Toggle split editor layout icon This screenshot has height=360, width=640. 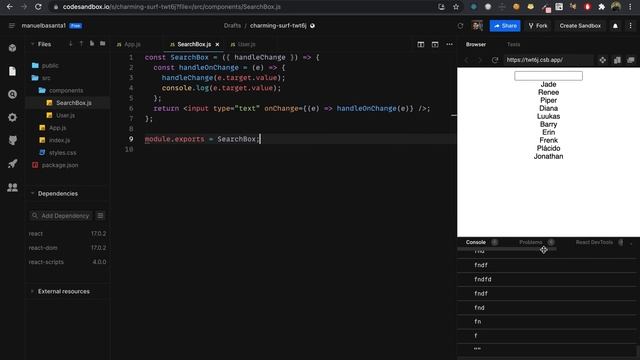point(421,44)
